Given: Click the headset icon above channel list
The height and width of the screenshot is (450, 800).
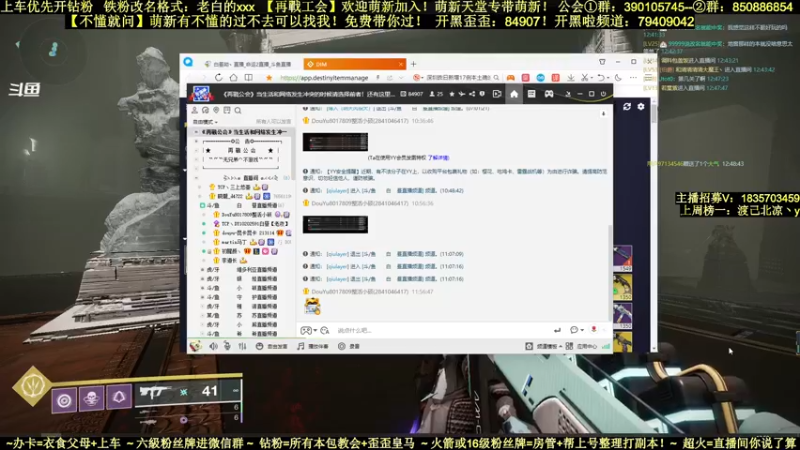Looking at the screenshot, I should pos(205,110).
